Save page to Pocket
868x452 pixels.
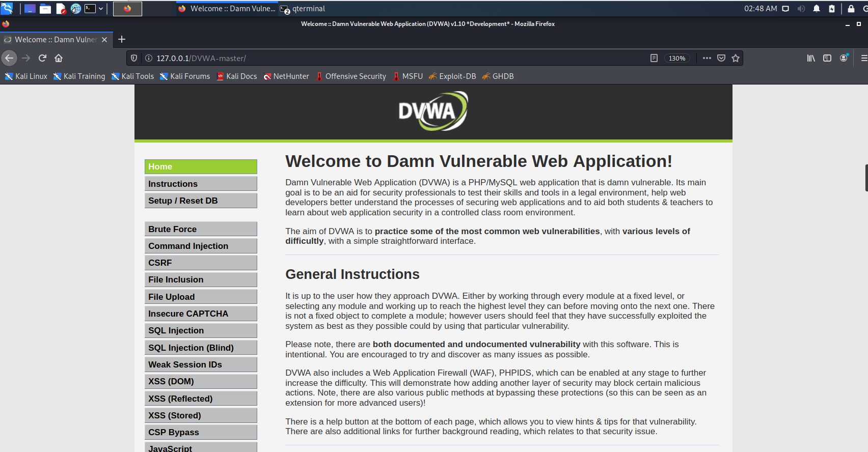(721, 58)
